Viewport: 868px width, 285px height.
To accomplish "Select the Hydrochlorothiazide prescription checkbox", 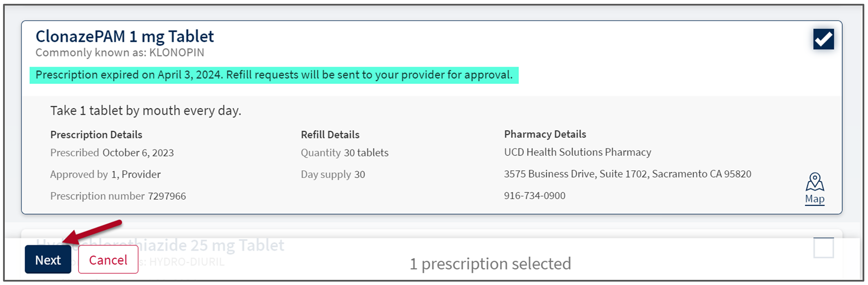I will click(823, 248).
